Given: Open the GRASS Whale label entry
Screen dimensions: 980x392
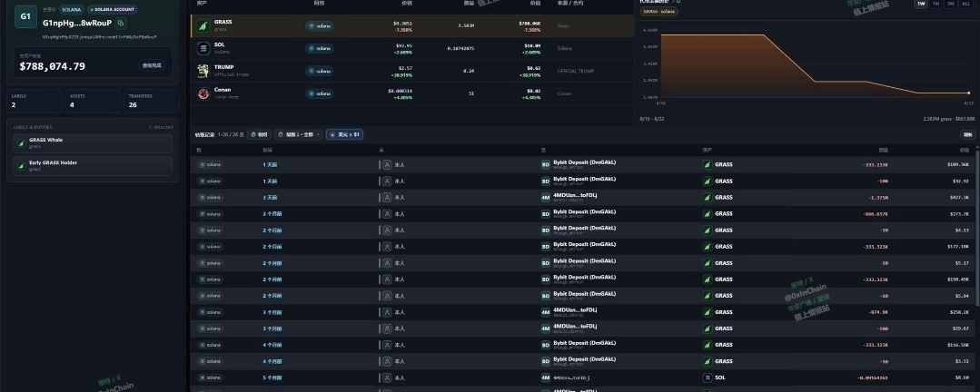Looking at the screenshot, I should [x=93, y=143].
